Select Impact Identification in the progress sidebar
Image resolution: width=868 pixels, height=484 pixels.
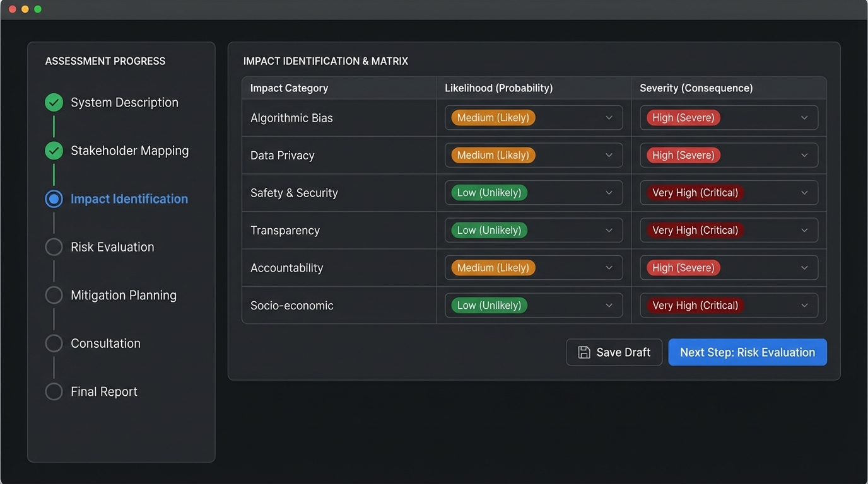pyautogui.click(x=129, y=199)
